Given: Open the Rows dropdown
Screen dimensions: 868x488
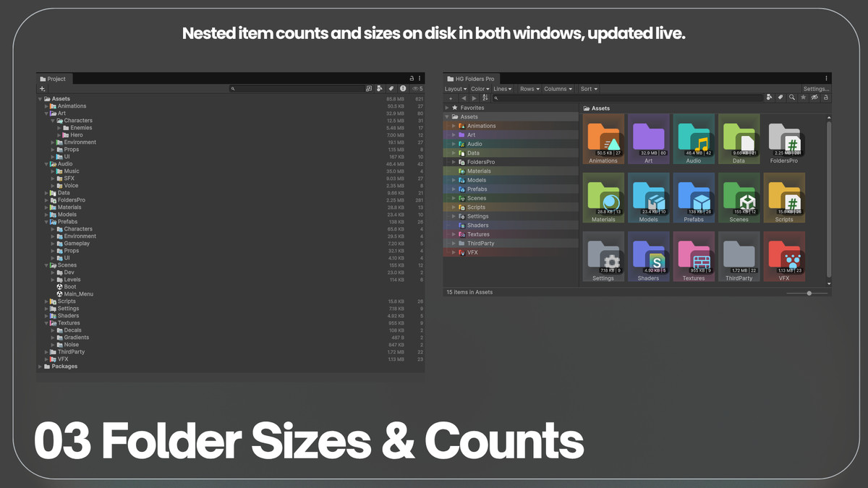Looking at the screenshot, I should pos(530,89).
